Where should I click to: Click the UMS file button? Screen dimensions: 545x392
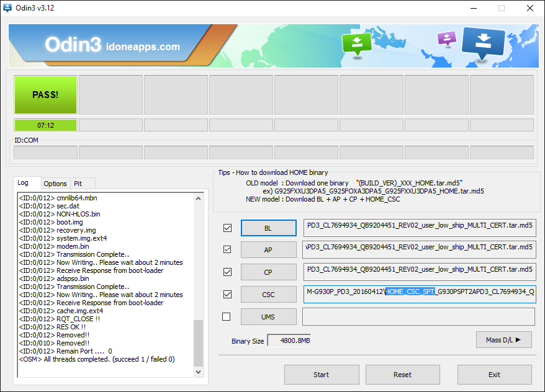(x=269, y=317)
